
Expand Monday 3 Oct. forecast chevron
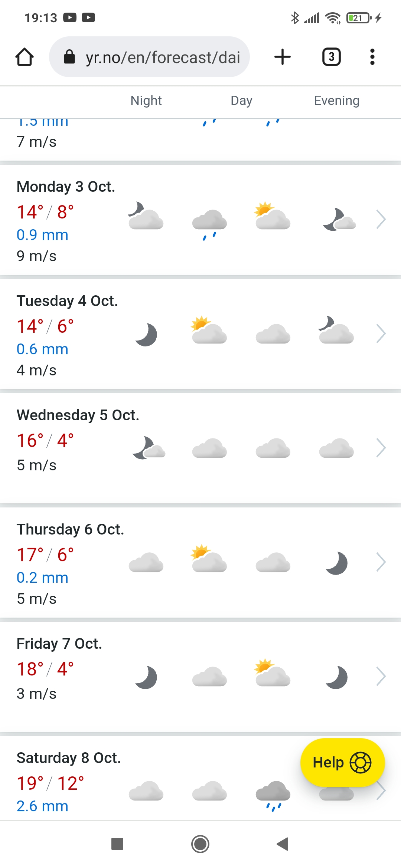(x=381, y=220)
